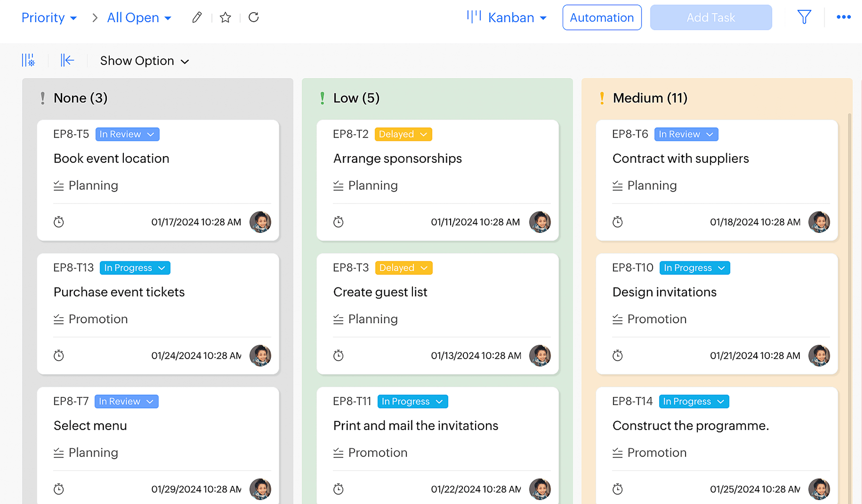Collapse all columns using arrow icon
The height and width of the screenshot is (504, 862).
click(x=67, y=61)
